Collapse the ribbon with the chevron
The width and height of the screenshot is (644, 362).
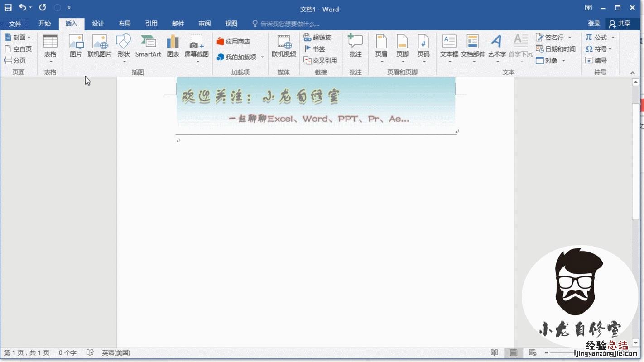(x=633, y=72)
